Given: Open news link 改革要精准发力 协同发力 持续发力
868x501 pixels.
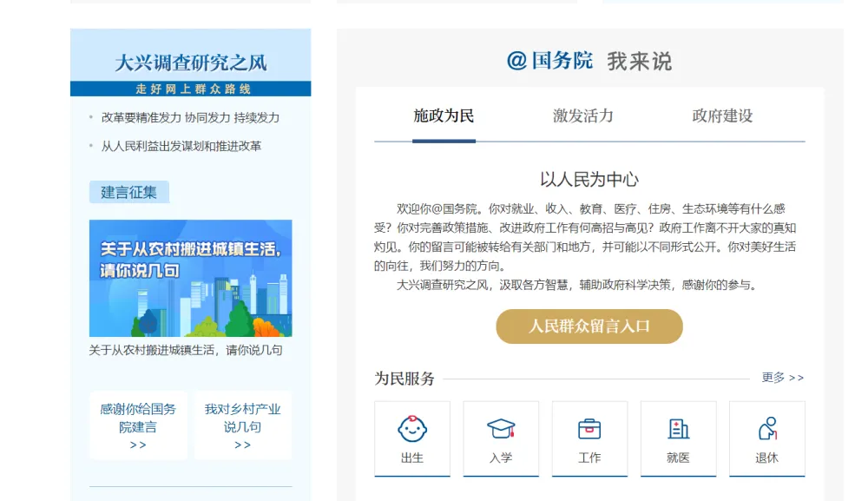Looking at the screenshot, I should (x=190, y=117).
